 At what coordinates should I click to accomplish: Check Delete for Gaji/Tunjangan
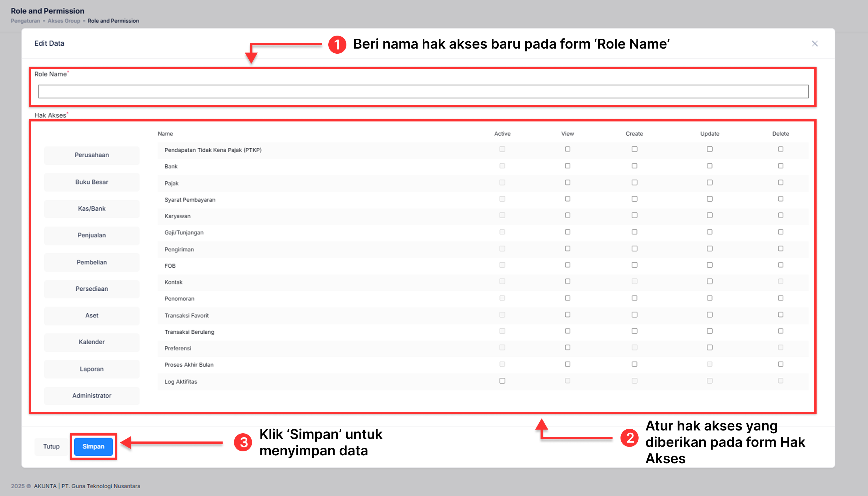(x=780, y=232)
